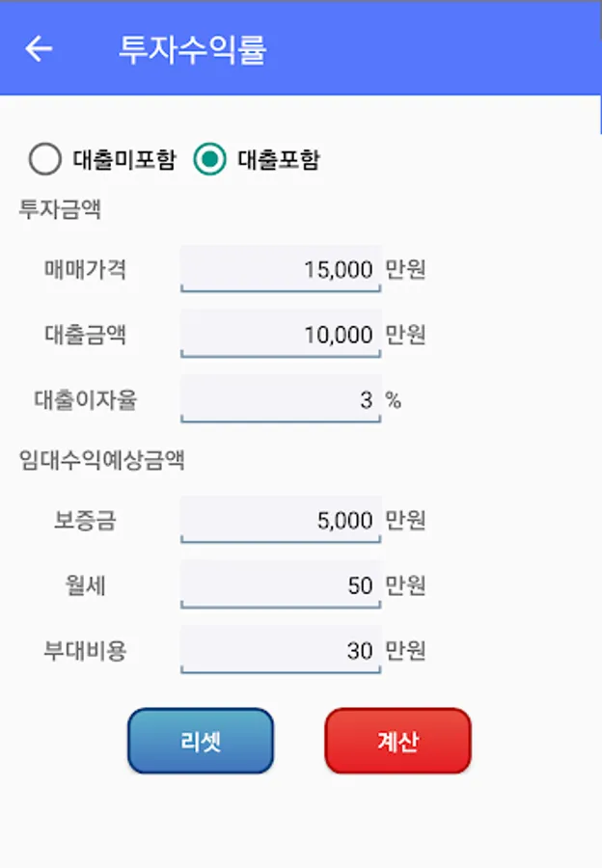The height and width of the screenshot is (868, 602).
Task: Click the 투자수익률 title text
Action: 193,49
